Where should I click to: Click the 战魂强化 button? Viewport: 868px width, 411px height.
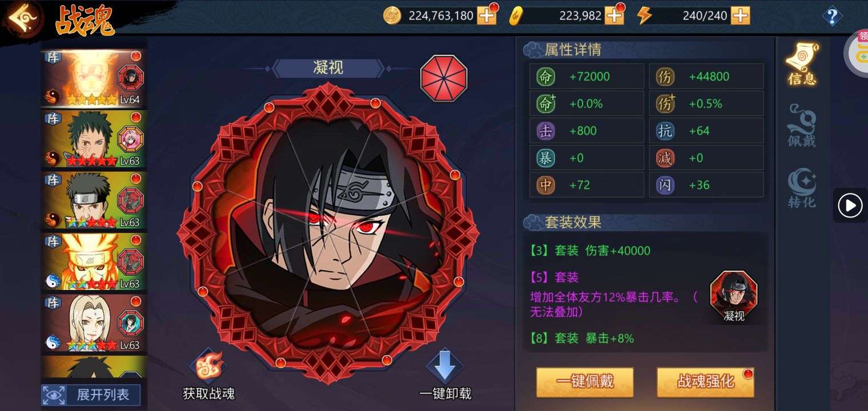pos(705,382)
